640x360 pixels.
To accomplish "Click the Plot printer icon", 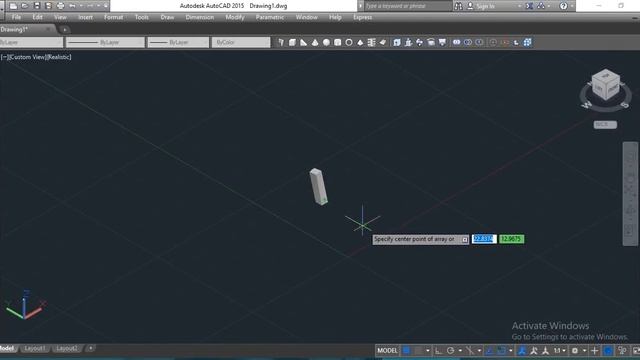I will click(60, 6).
